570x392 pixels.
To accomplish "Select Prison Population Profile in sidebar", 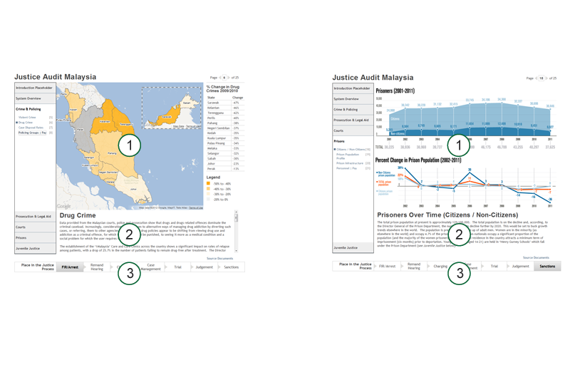I will click(348, 156).
